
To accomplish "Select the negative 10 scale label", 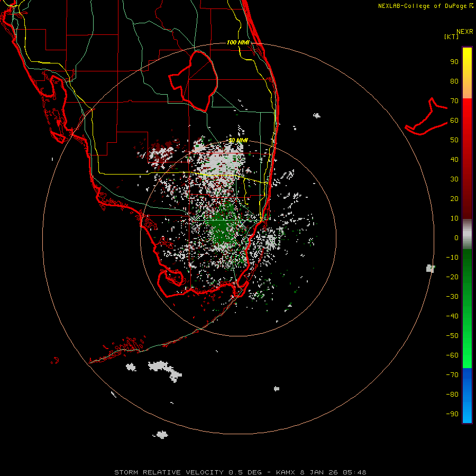I will [x=452, y=258].
